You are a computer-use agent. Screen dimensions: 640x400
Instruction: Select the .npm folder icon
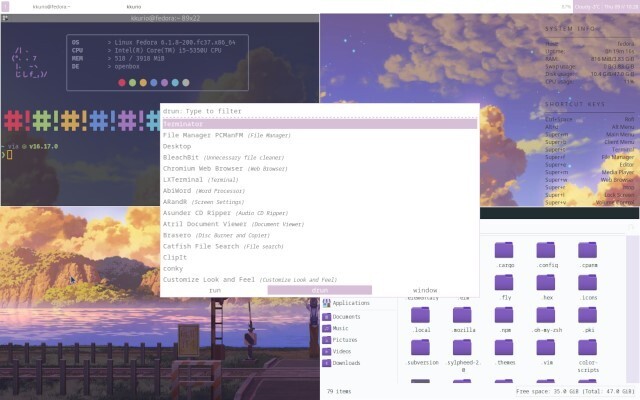[504, 315]
